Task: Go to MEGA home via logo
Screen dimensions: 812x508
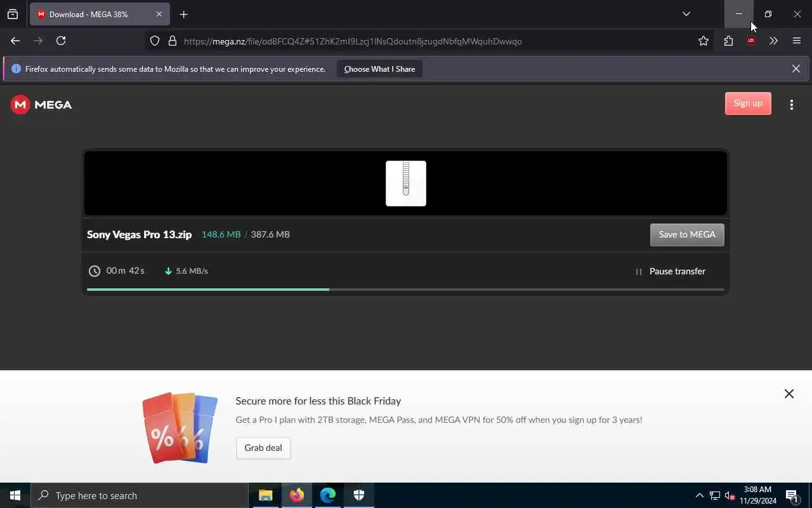Action: coord(41,105)
